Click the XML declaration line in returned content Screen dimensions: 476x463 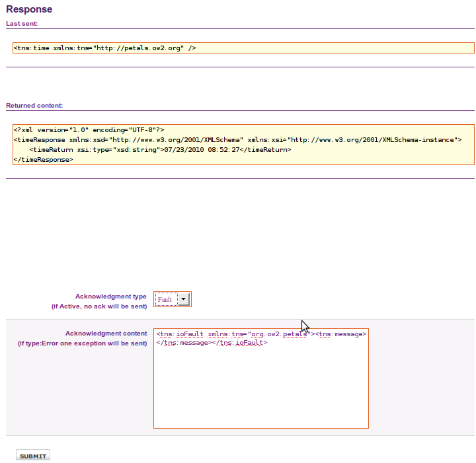coord(89,130)
